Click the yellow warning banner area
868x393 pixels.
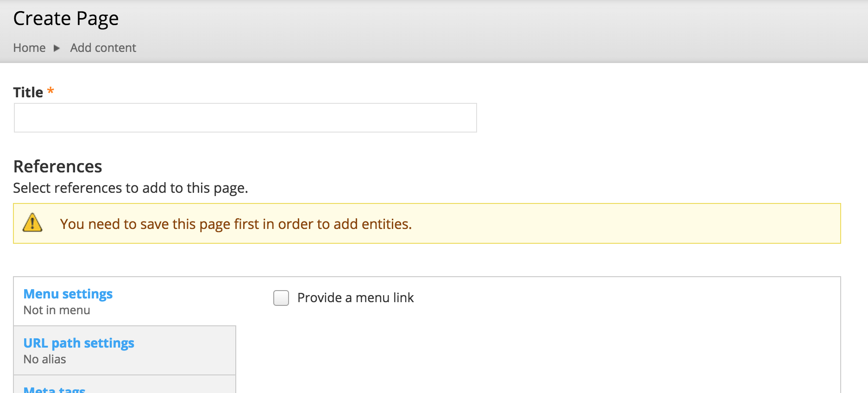648,224
